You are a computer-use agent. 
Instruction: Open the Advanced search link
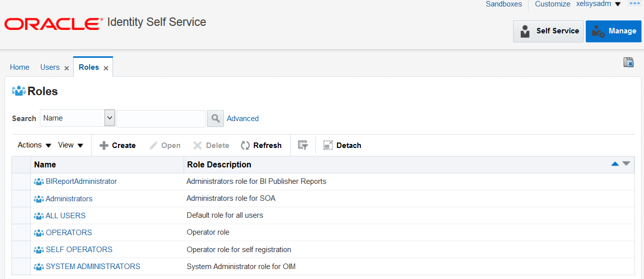243,119
